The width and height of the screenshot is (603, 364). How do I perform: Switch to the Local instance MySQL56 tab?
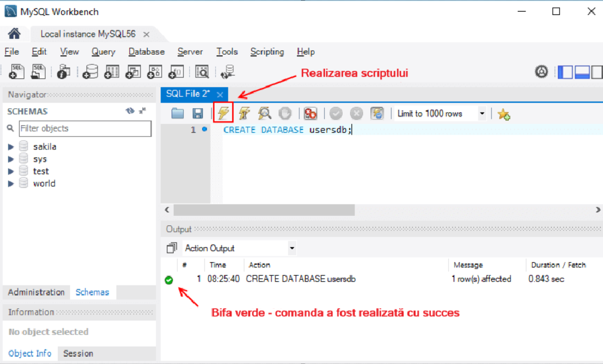pos(88,34)
